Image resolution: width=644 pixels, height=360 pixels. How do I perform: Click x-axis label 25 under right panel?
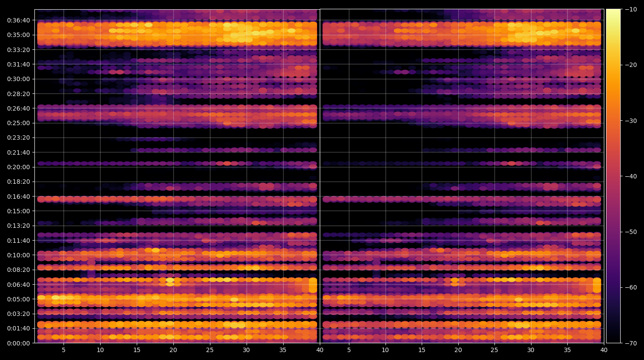click(x=494, y=350)
